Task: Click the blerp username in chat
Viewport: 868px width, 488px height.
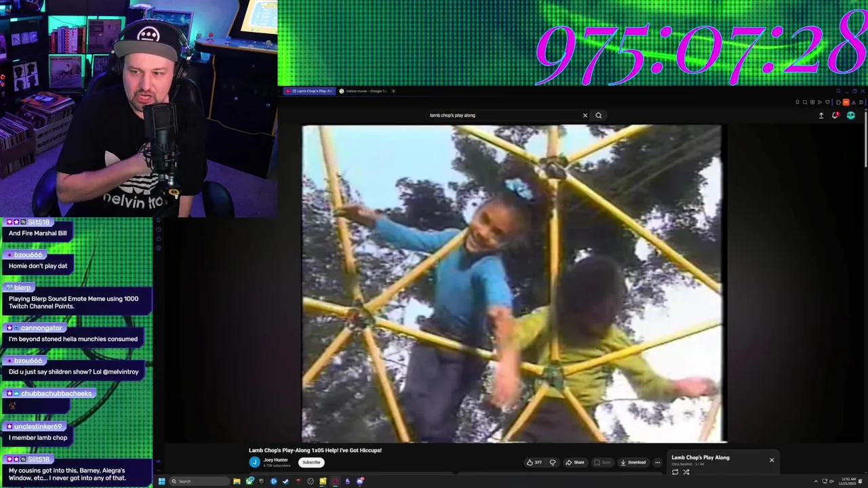Action: tap(22, 287)
